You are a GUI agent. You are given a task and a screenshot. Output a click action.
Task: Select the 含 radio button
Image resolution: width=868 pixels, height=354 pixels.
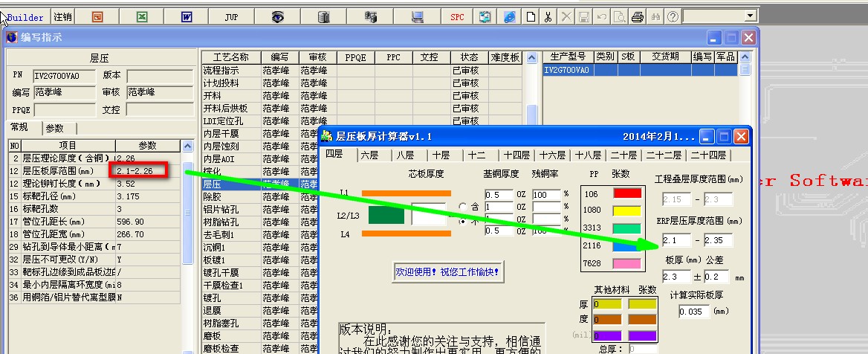click(463, 207)
